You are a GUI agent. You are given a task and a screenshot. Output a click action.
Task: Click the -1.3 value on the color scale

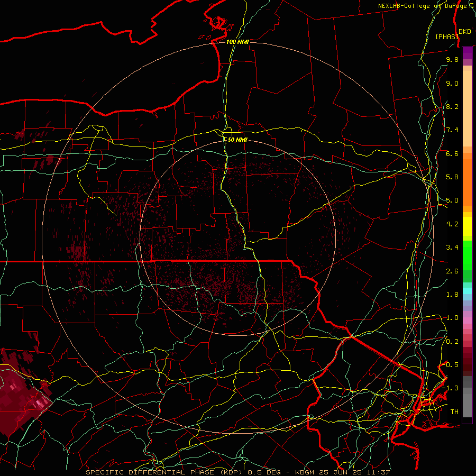click(x=450, y=388)
